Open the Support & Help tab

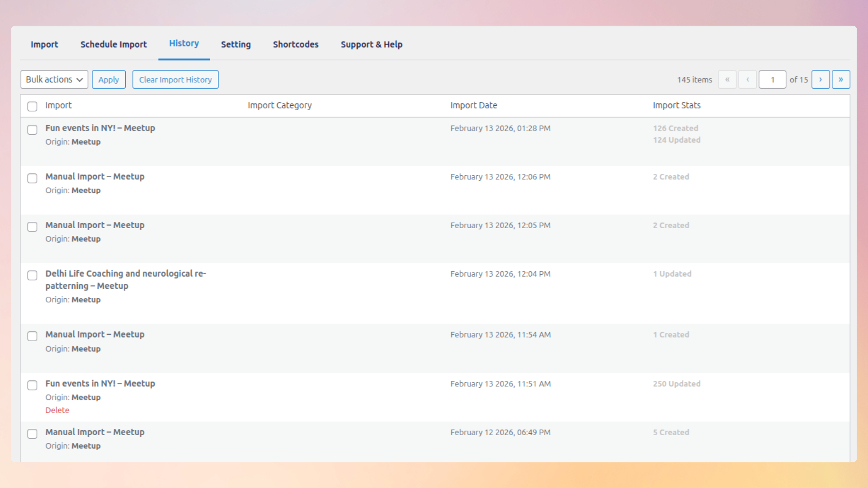point(371,44)
